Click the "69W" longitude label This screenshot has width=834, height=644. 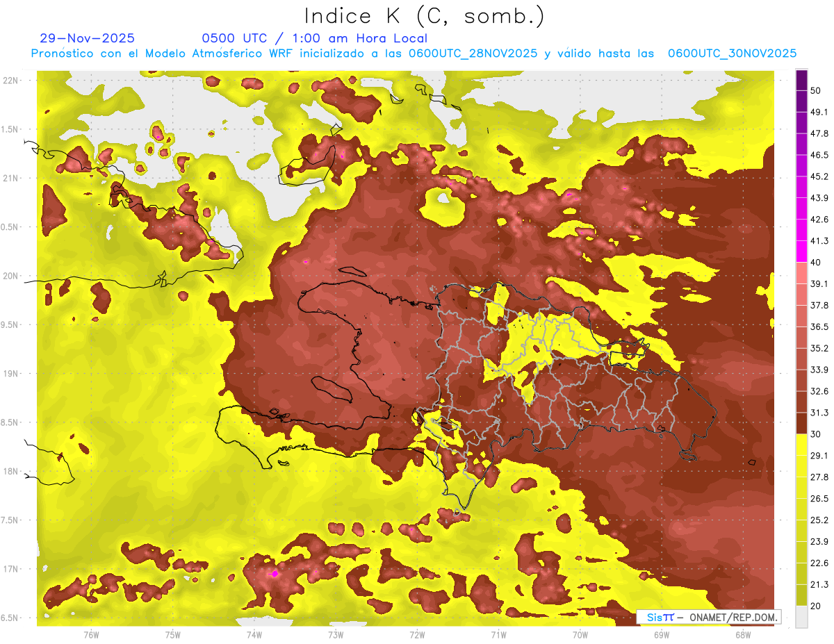coord(662,635)
